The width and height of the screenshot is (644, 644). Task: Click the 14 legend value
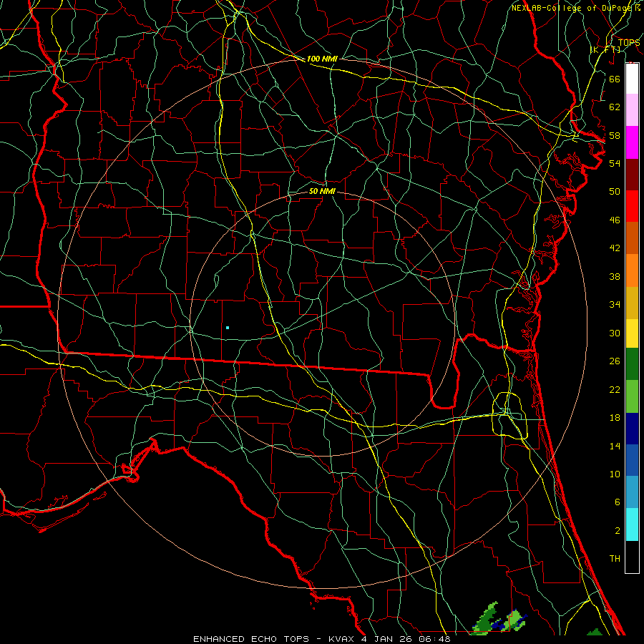tap(615, 446)
